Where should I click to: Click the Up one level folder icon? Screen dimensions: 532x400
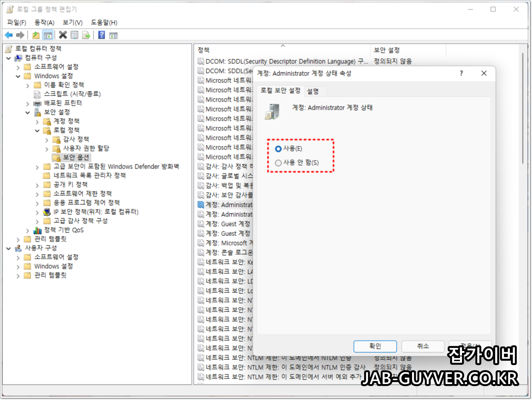(x=36, y=35)
